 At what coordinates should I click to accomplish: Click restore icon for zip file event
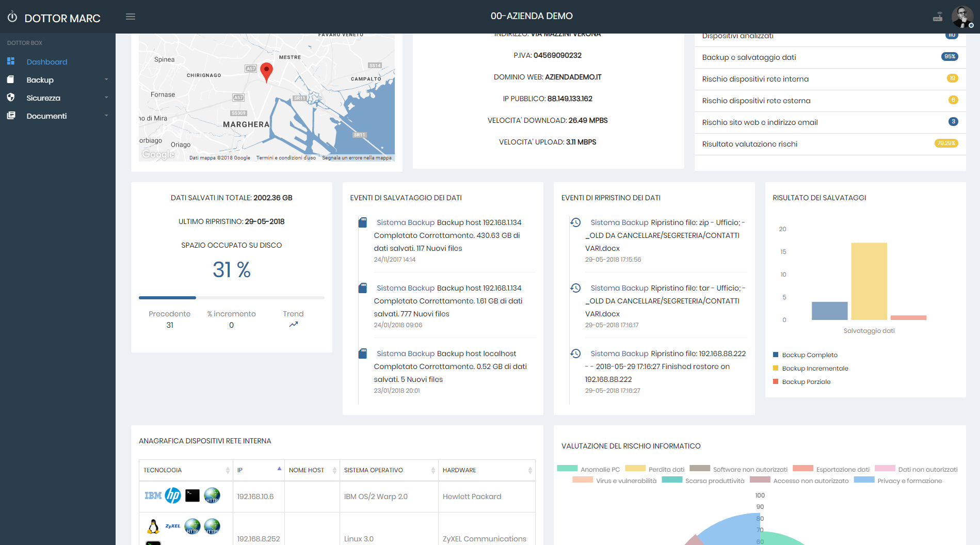575,222
